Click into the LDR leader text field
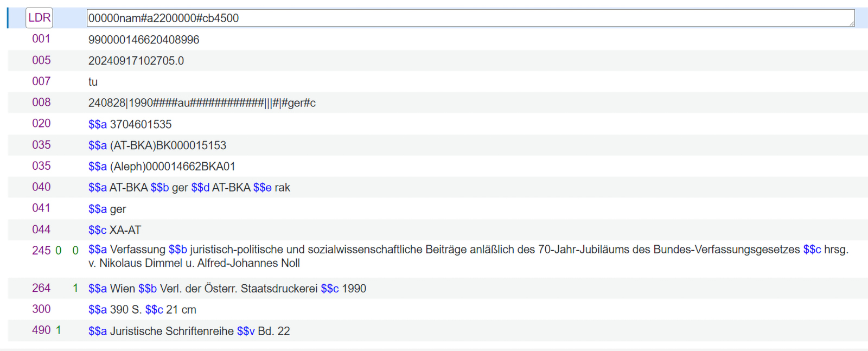 tap(467, 18)
